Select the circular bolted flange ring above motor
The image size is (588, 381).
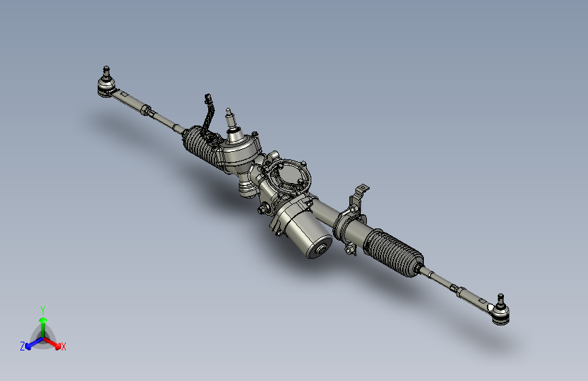click(290, 177)
